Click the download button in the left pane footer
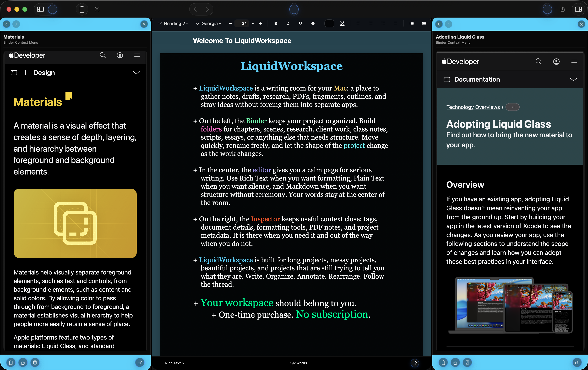 [23, 362]
